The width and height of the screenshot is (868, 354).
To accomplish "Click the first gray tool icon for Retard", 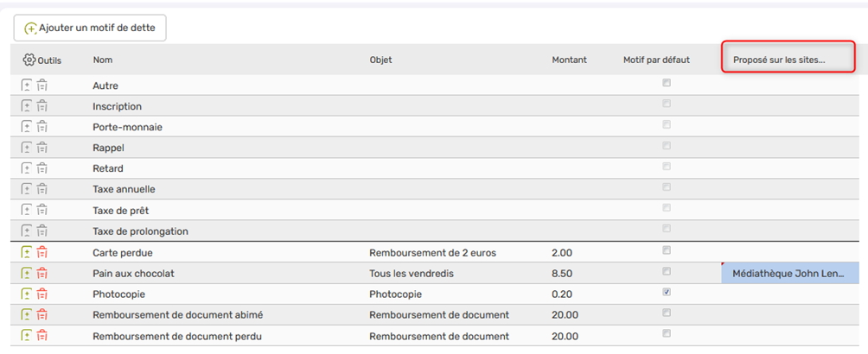I will (27, 168).
